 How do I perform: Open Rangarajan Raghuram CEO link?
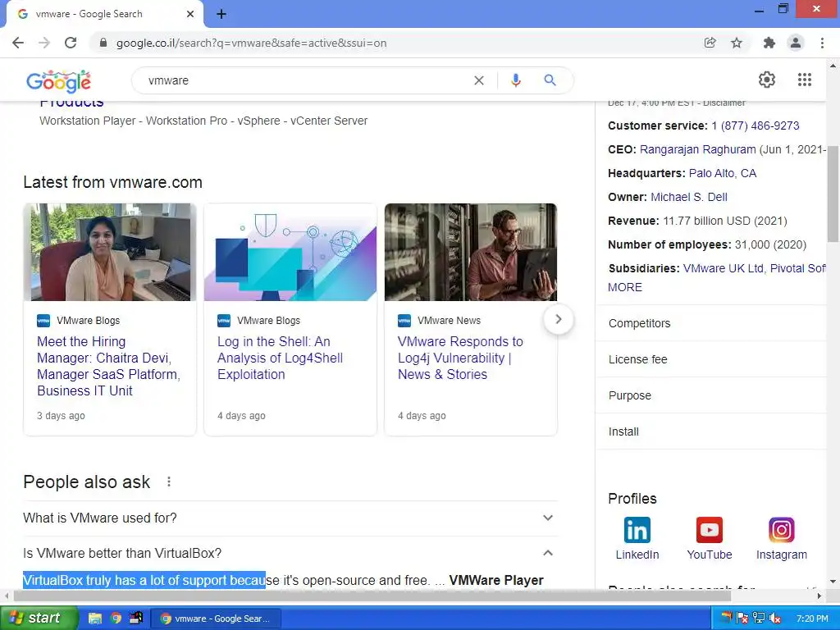(x=697, y=149)
